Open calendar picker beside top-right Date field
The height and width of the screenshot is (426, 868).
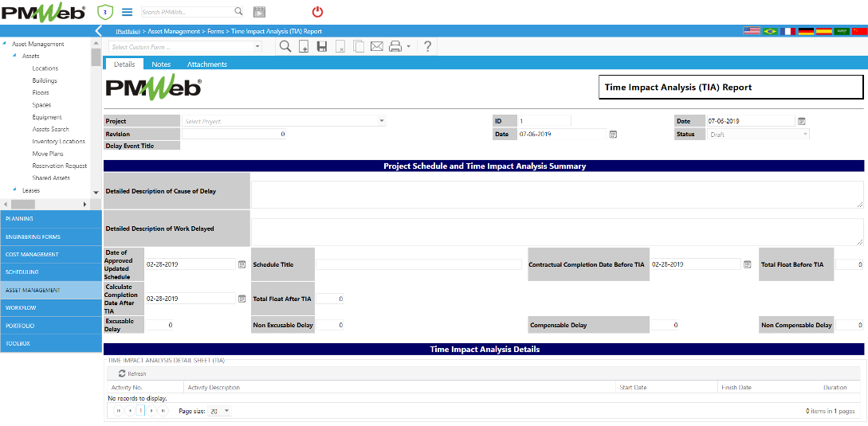click(802, 120)
